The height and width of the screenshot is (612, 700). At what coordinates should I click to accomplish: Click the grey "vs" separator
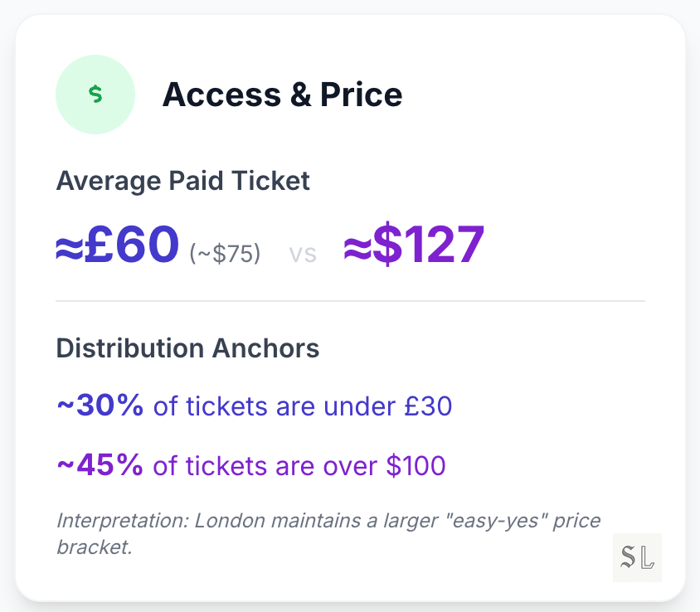(x=303, y=254)
